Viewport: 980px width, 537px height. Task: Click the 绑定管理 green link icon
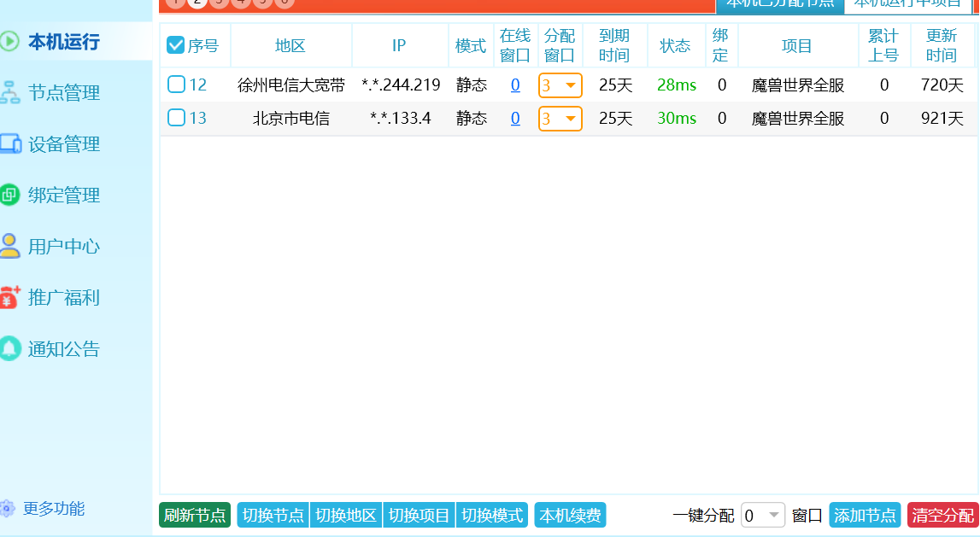(10, 195)
